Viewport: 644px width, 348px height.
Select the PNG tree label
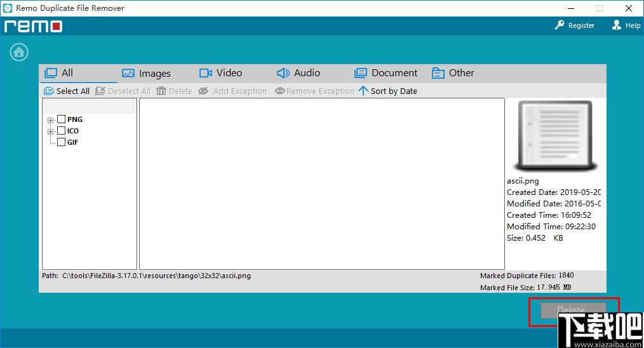click(75, 119)
